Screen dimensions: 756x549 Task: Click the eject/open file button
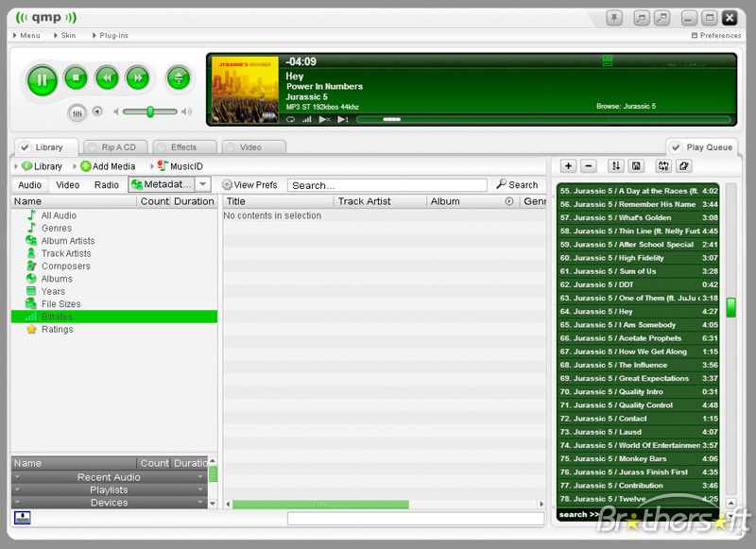point(179,77)
